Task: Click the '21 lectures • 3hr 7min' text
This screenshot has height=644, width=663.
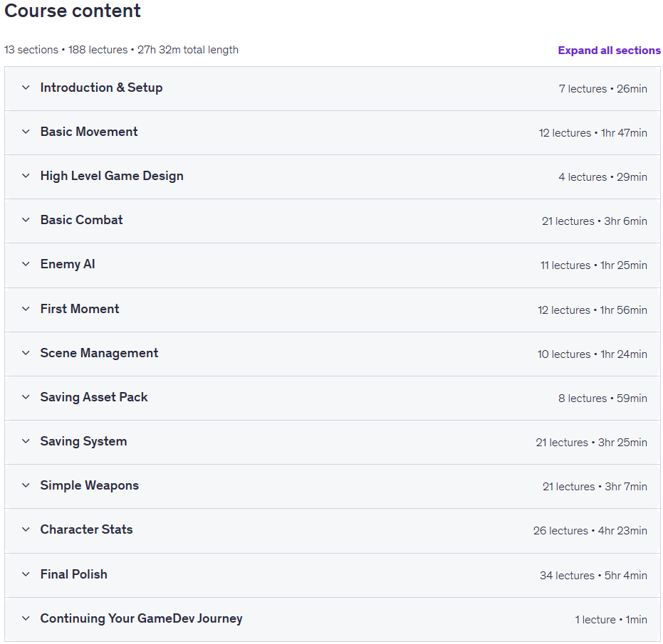Action: click(x=595, y=487)
